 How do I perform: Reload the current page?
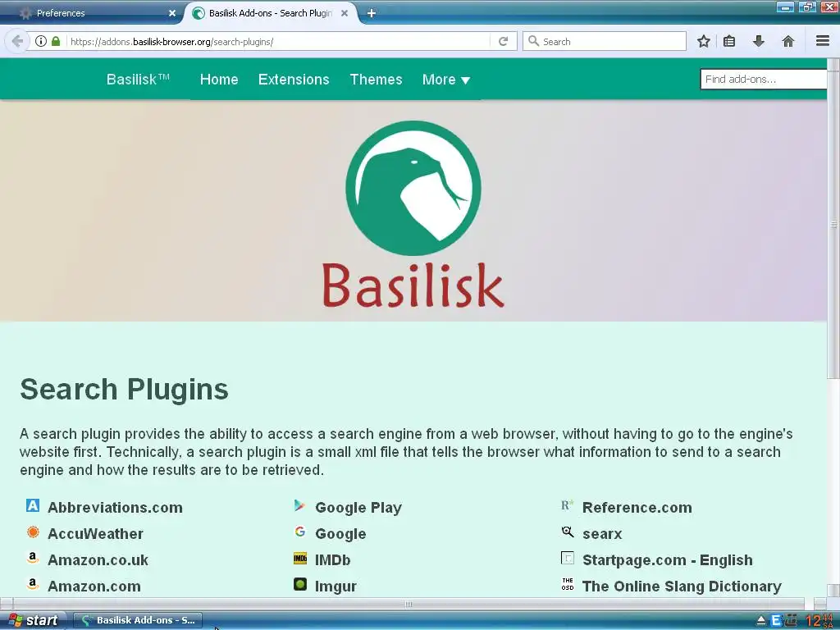click(x=503, y=41)
